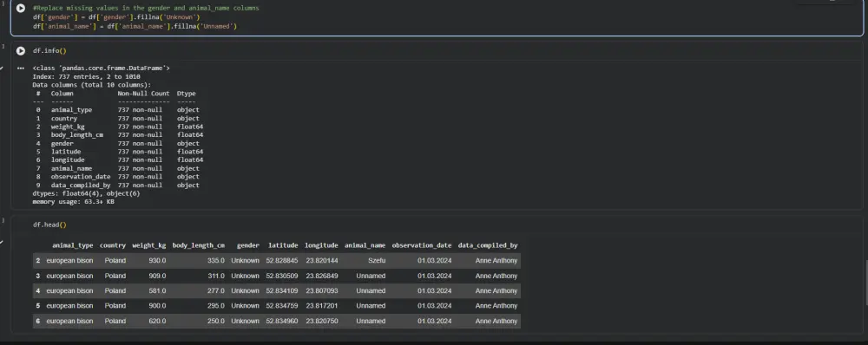The image size is (868, 345).
Task: Select the weight value 900.0
Action: click(x=157, y=306)
